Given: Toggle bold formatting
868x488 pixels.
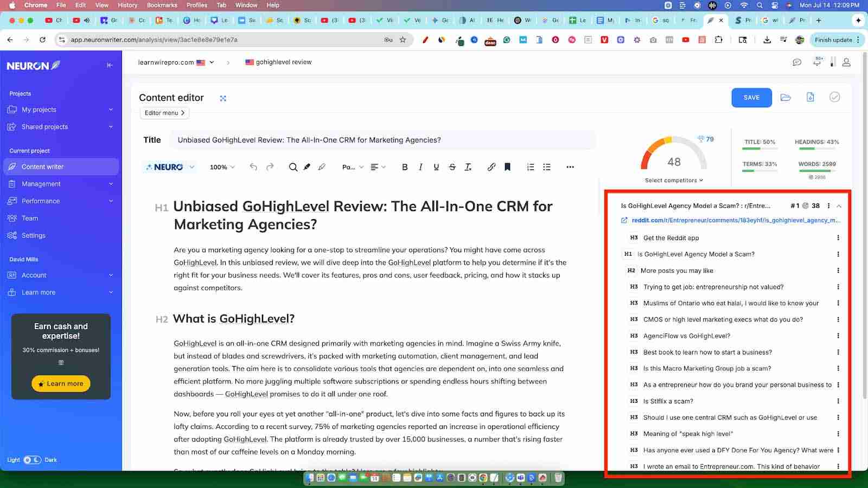Looking at the screenshot, I should [x=404, y=167].
